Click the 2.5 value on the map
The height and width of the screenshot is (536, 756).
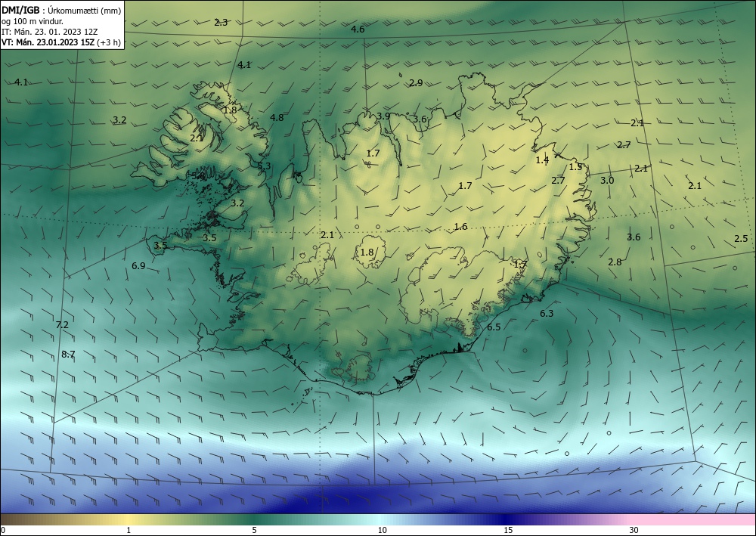(741, 239)
